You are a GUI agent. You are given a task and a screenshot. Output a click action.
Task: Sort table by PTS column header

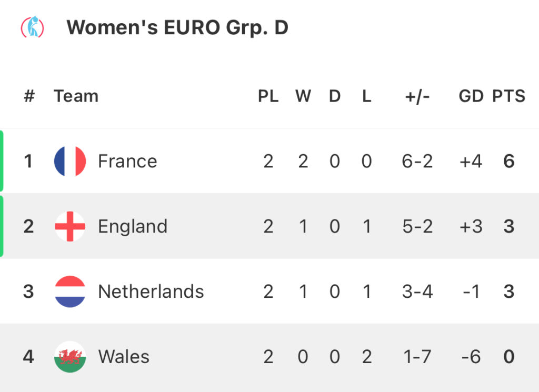point(509,96)
